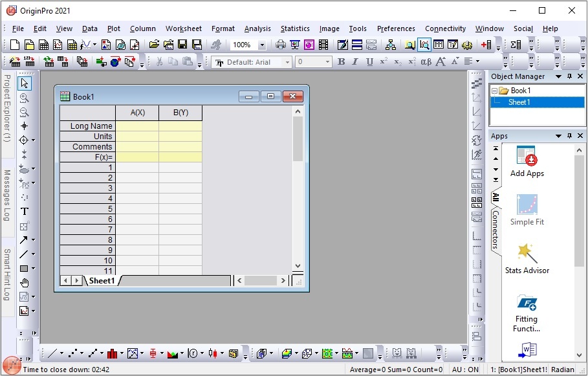Open the File menu

[17, 28]
